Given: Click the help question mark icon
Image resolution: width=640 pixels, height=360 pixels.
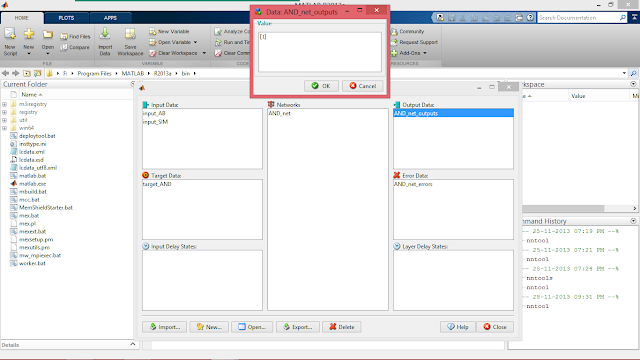Looking at the screenshot, I should tap(530, 18).
